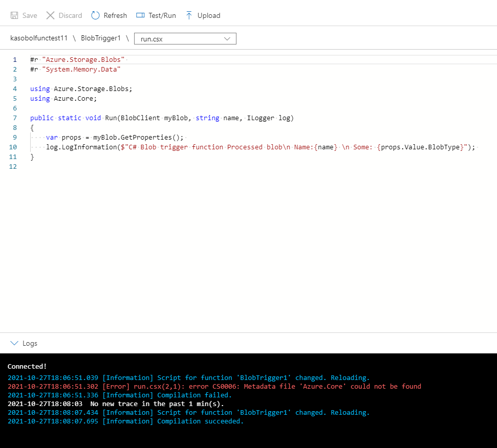The width and height of the screenshot is (497, 448).
Task: Upload a file to BlobTrigger1
Action: coord(203,15)
